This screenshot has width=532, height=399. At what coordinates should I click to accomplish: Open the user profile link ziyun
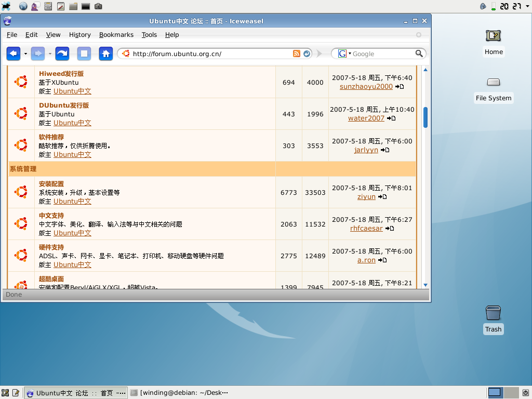pos(366,197)
